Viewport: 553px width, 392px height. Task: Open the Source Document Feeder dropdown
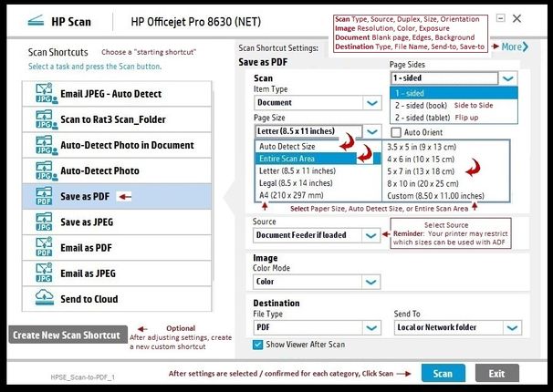[x=317, y=235]
